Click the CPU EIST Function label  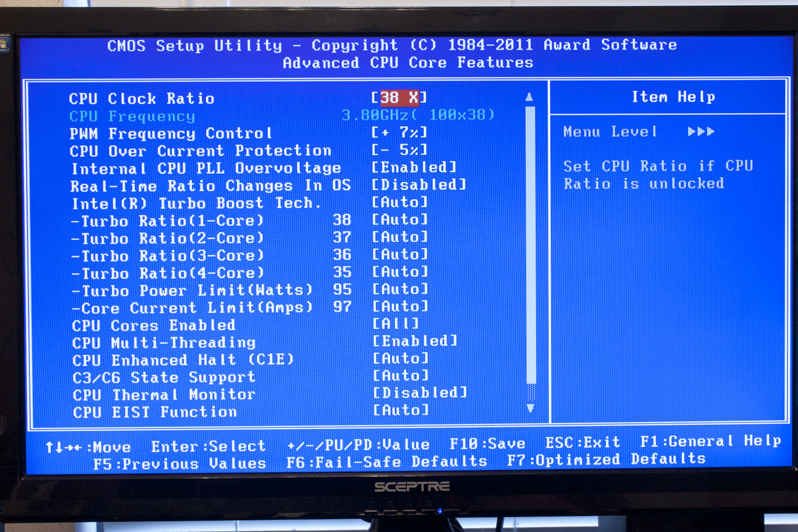(x=154, y=412)
